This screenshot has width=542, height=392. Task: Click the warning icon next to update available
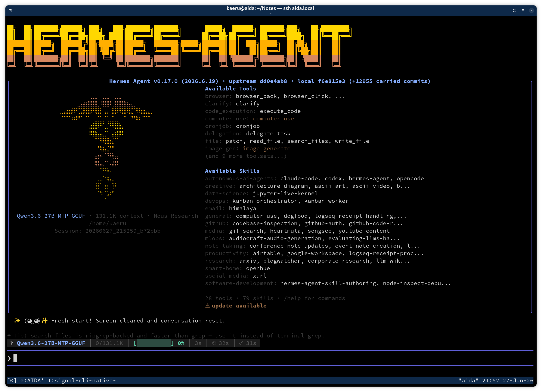tap(207, 306)
